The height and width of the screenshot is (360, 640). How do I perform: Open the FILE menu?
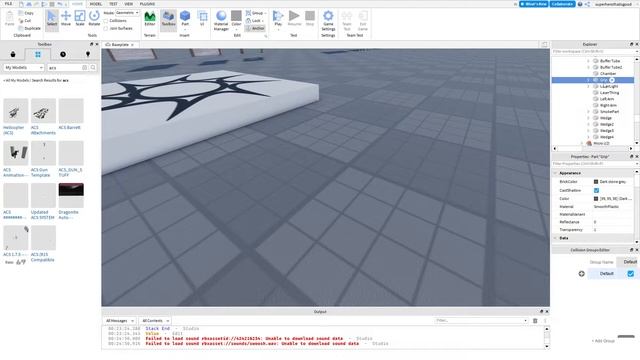click(x=8, y=4)
